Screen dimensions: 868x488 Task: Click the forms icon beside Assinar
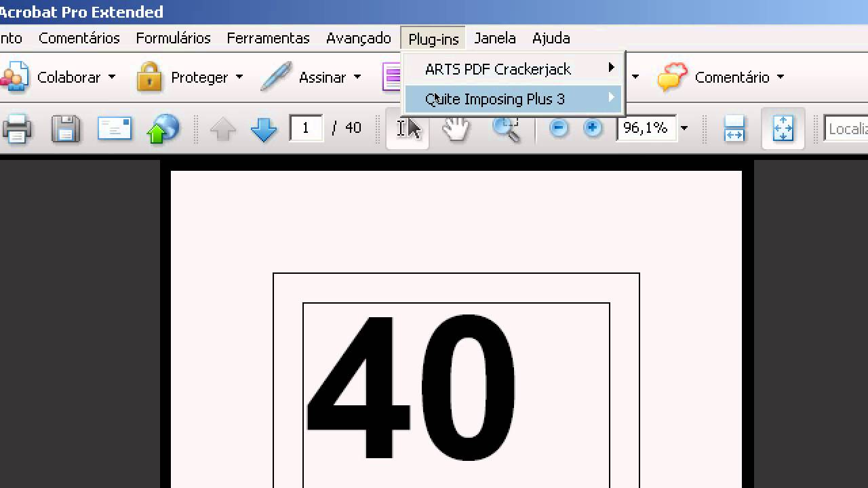click(x=391, y=77)
